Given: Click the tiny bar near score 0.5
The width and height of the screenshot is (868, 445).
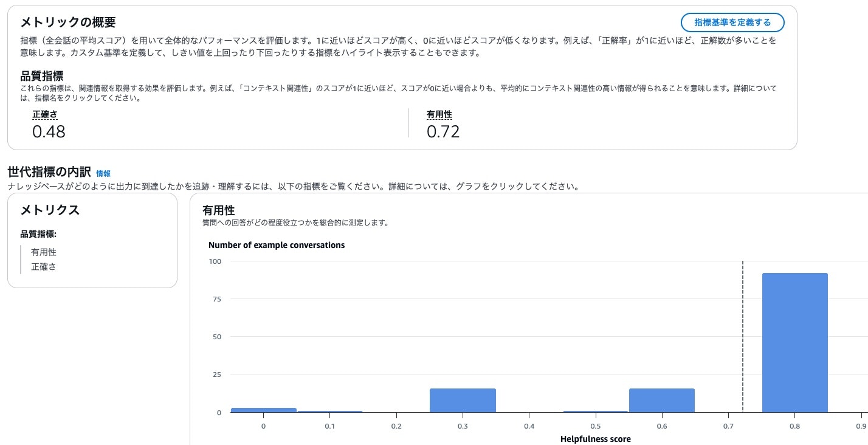Looking at the screenshot, I should [x=595, y=412].
